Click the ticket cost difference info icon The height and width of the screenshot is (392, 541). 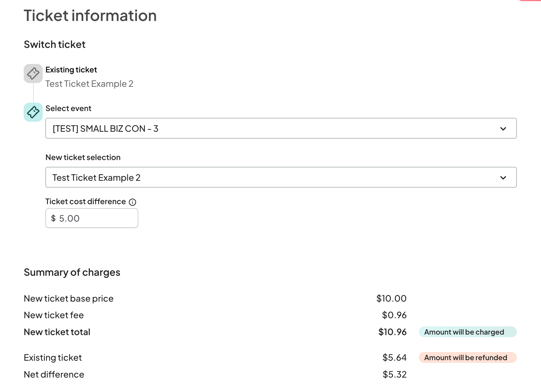pos(133,202)
